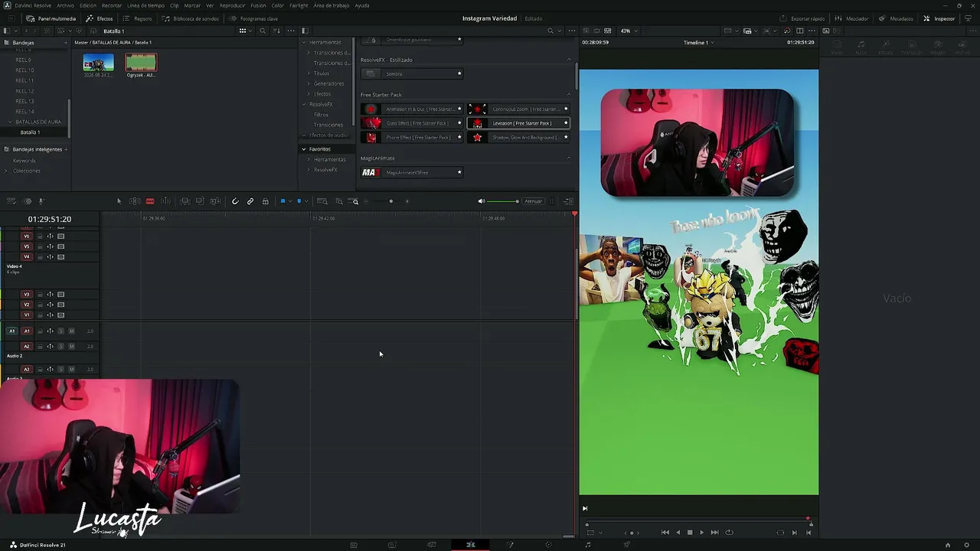Unfavorite the Phone Effect star
This screenshot has height=551, width=980.
[459, 137]
